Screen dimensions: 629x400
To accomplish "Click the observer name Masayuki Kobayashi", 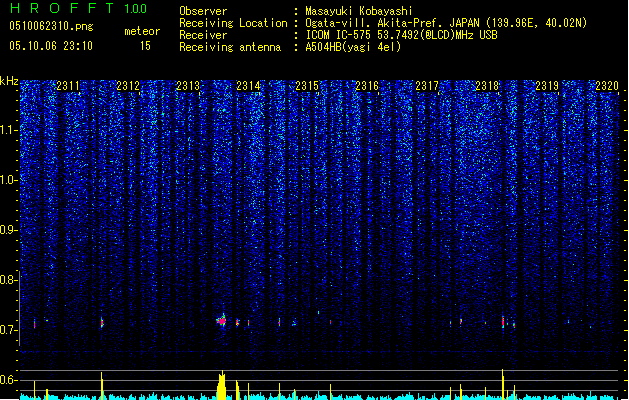I will [x=359, y=11].
